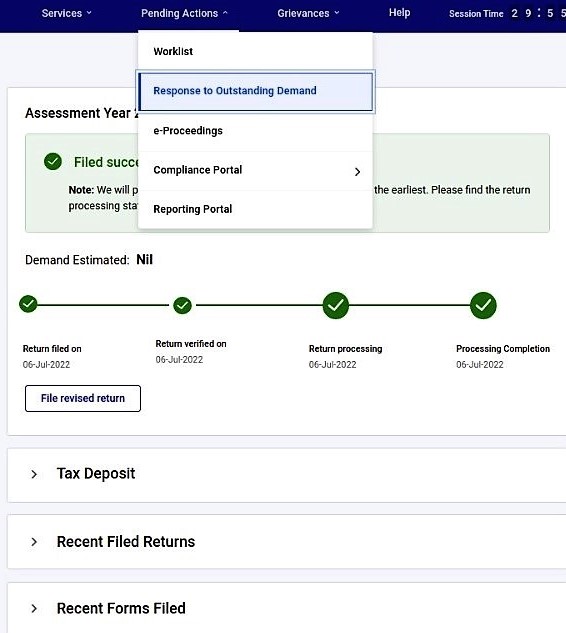Expand the Tax Deposit section chevron
Image resolution: width=566 pixels, height=633 pixels.
[34, 474]
